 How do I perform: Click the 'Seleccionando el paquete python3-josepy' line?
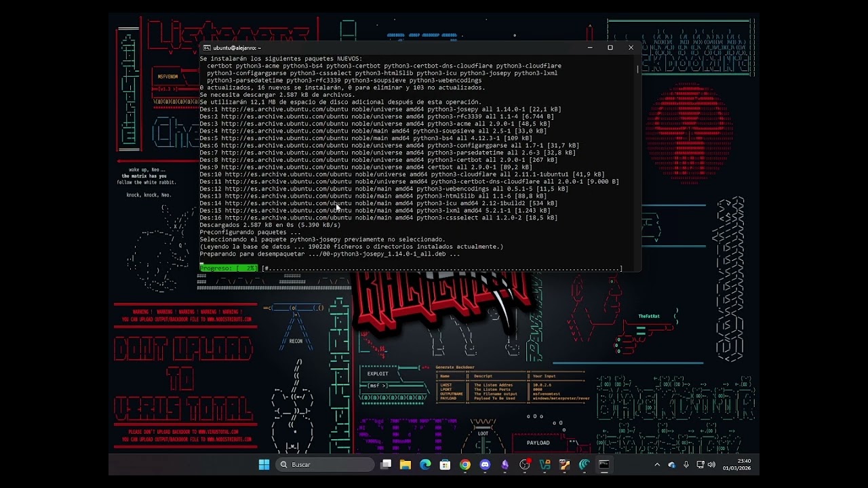(322, 239)
